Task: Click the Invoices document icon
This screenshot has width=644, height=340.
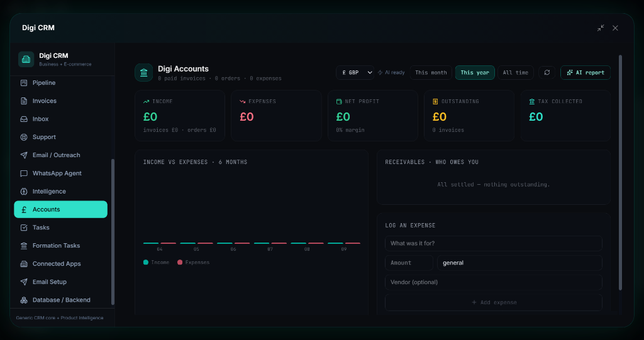Action: [24, 101]
